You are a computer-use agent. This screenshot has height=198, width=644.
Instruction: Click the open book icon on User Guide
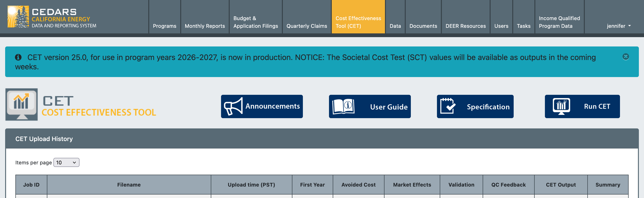click(343, 106)
